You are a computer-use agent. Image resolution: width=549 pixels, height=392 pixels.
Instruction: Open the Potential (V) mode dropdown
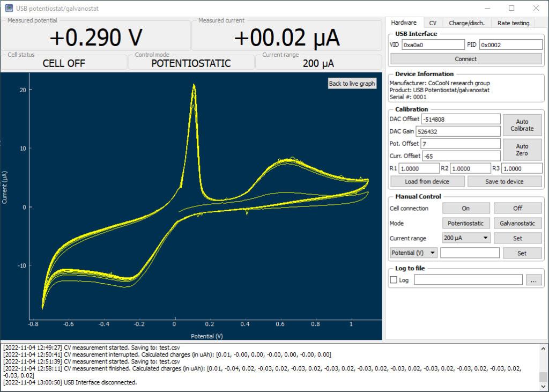click(413, 253)
